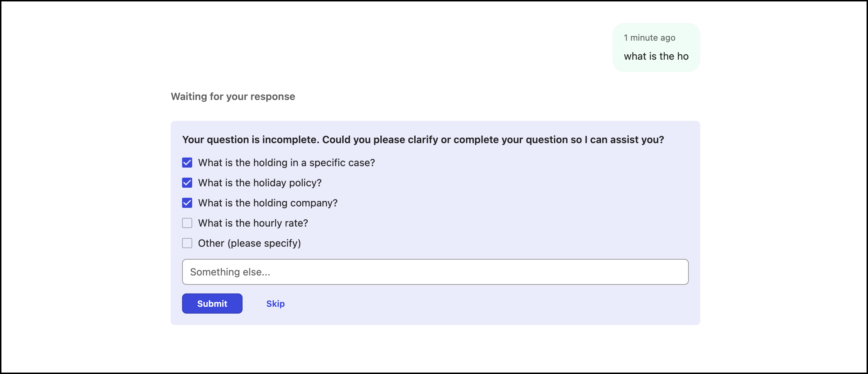
Task: Click the "1 minute ago" timestamp
Action: (x=649, y=37)
